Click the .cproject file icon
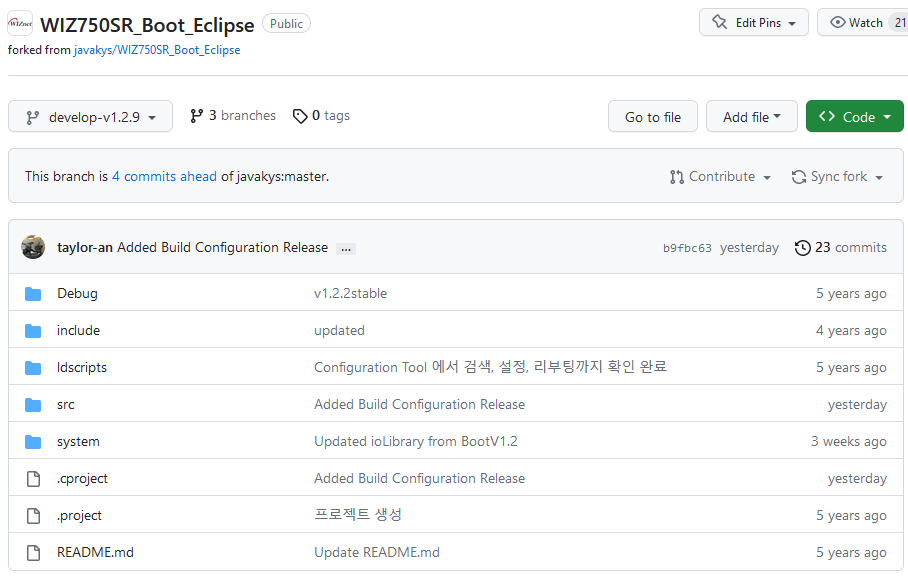908x576 pixels. [x=34, y=479]
